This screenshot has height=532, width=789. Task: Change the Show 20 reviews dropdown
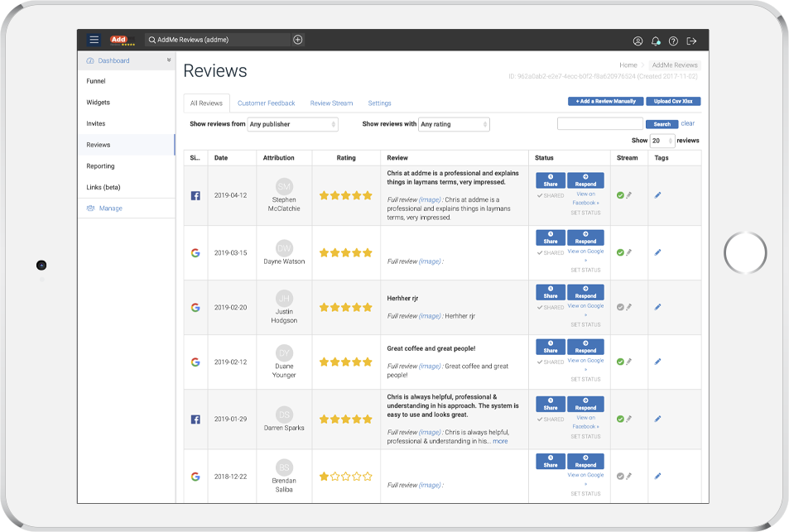(x=662, y=141)
